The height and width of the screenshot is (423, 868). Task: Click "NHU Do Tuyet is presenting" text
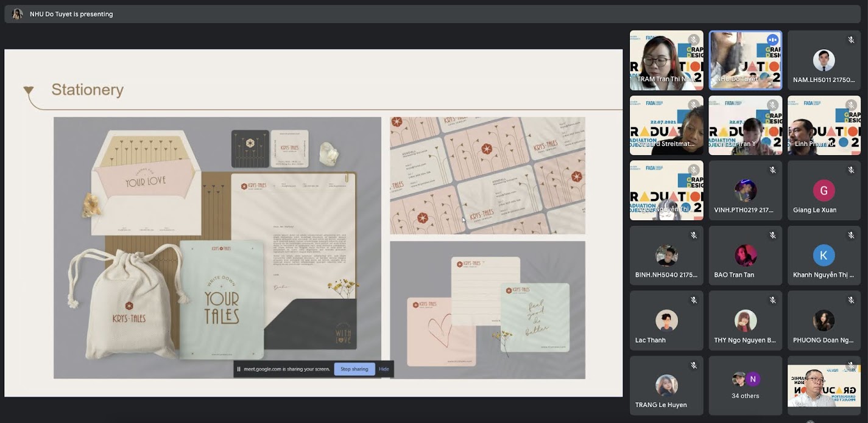click(x=71, y=14)
